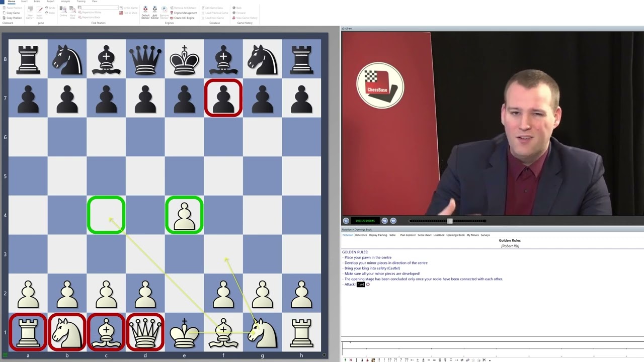The image size is (644, 362).
Task: Click Create UCI Engine
Action: point(182,18)
